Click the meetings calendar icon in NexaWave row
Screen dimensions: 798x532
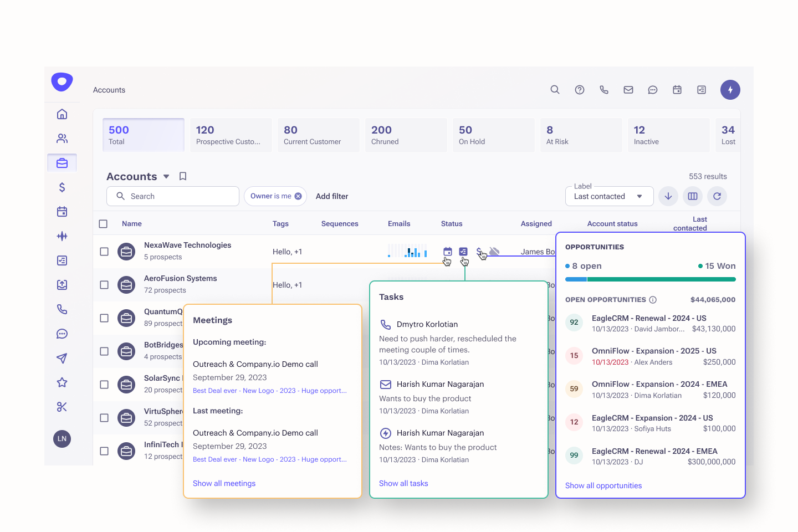point(448,252)
